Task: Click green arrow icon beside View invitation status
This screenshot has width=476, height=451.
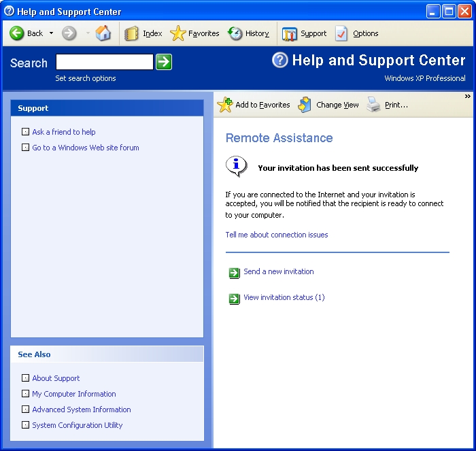Action: tap(235, 299)
